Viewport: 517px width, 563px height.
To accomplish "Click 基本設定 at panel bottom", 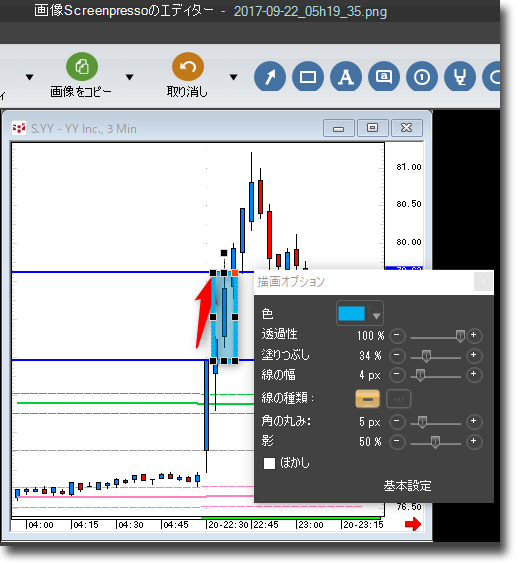I will 407,486.
